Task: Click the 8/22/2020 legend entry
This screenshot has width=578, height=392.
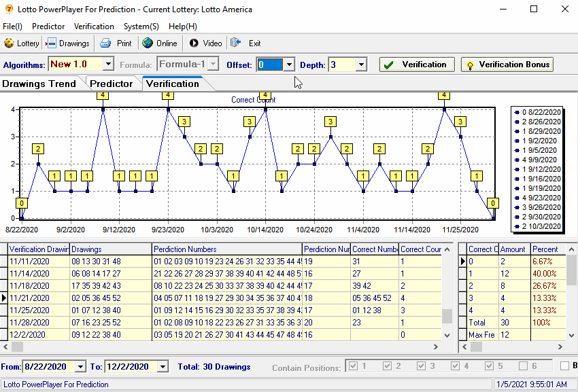Action: 541,113
